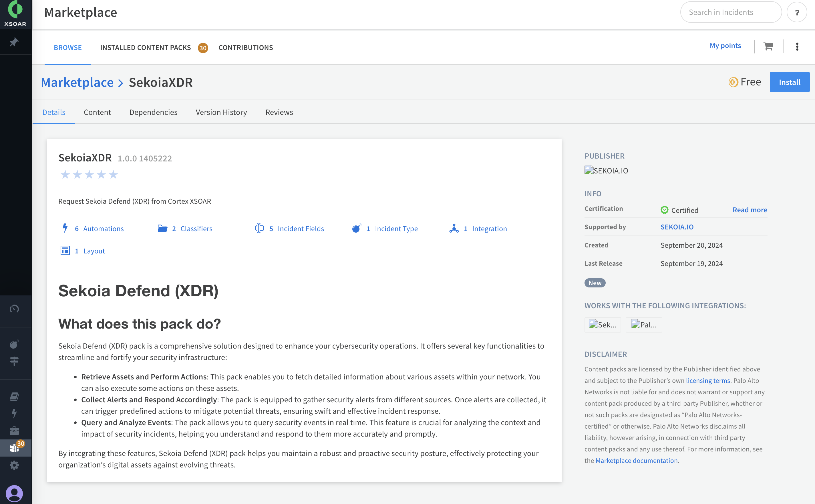This screenshot has height=504, width=815.
Task: Open the Incidents bomb icon in the sidebar
Action: (14, 344)
